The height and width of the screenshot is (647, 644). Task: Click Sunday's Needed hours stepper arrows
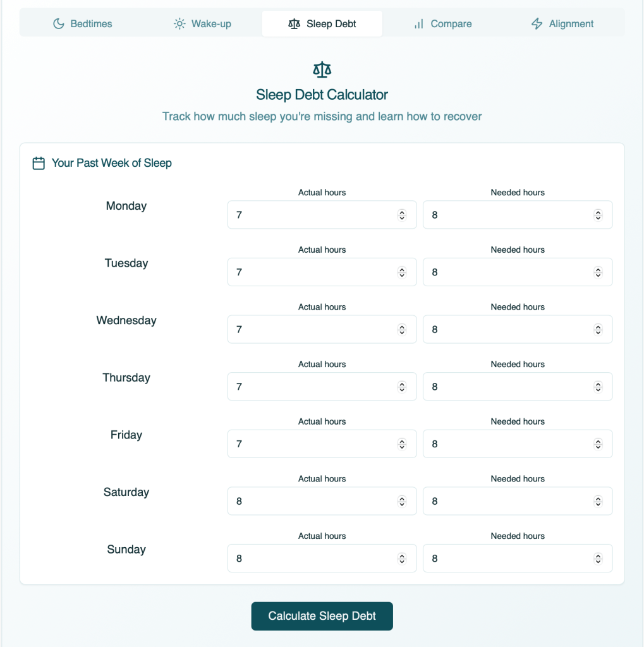pos(598,559)
